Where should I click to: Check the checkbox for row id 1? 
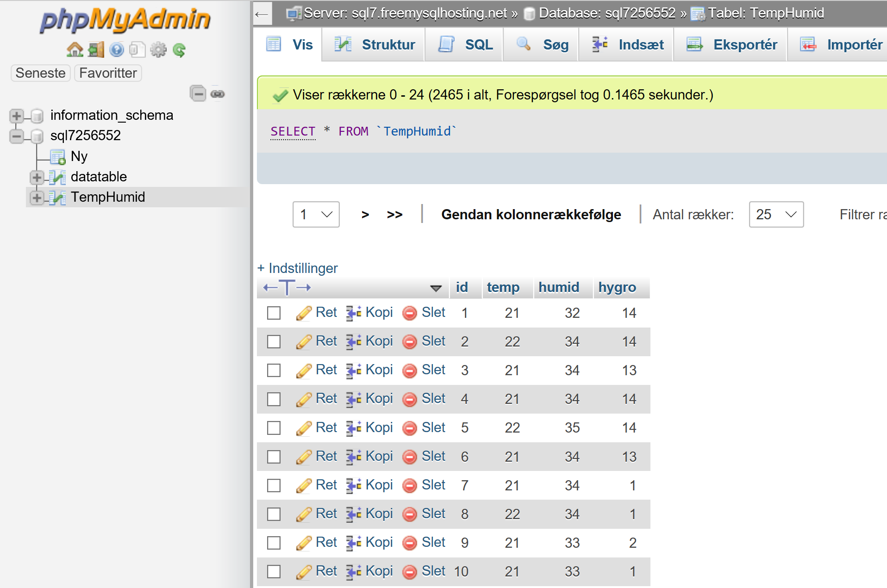point(274,313)
